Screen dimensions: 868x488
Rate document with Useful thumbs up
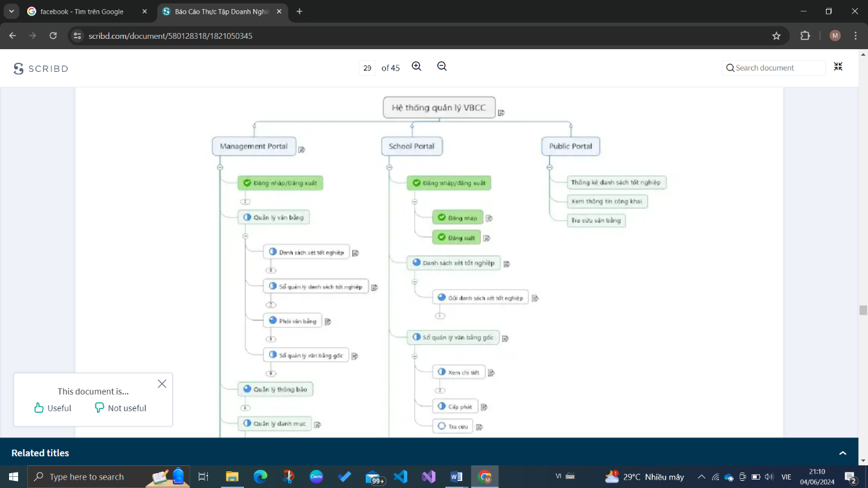[52, 408]
